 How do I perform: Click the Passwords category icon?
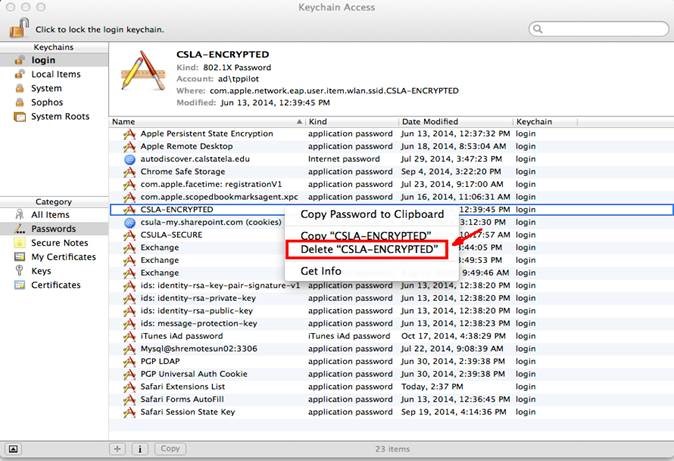tap(20, 228)
